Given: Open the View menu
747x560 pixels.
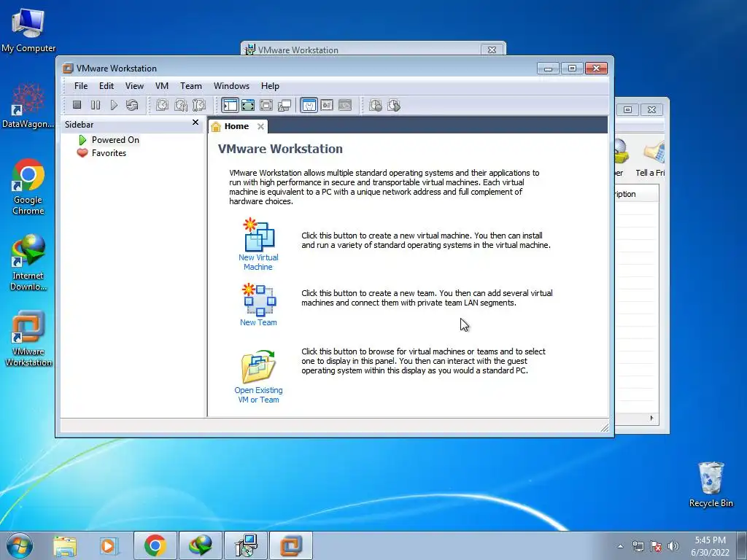Looking at the screenshot, I should [134, 86].
